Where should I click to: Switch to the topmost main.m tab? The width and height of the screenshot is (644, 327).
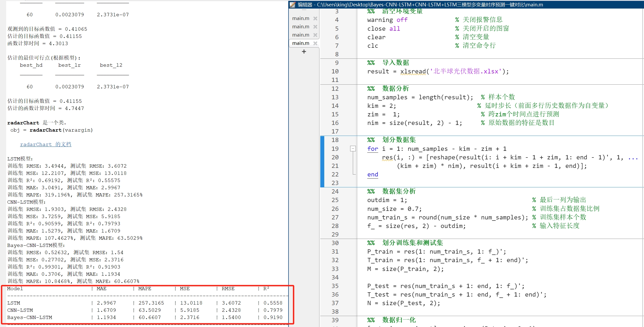301,18
